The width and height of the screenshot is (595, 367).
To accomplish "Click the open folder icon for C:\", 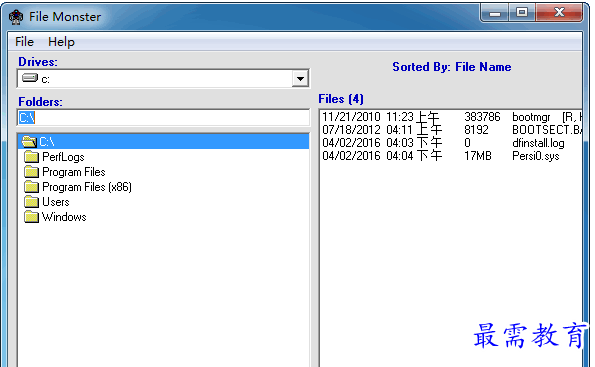I will pos(29,142).
